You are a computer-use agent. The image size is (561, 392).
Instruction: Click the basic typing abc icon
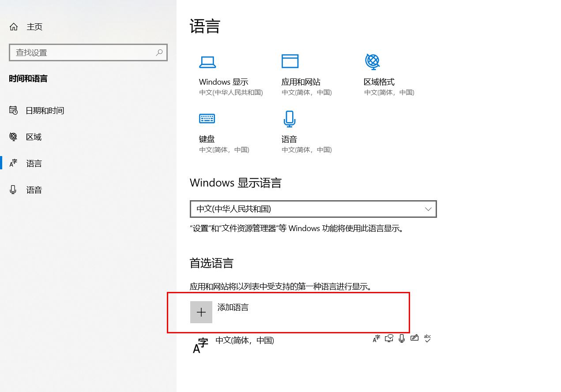coord(427,338)
